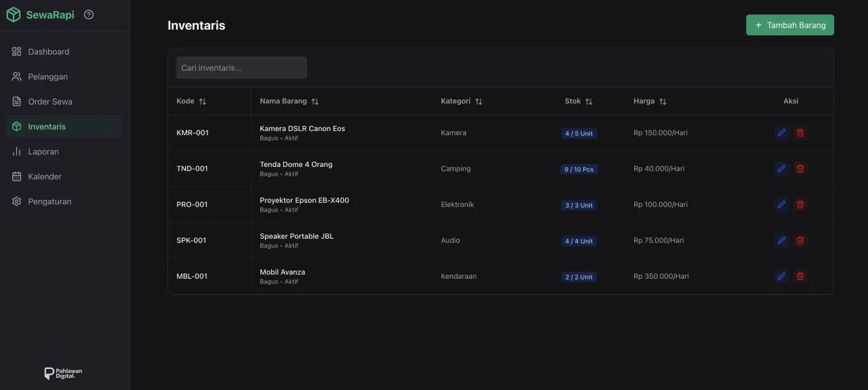Click the Kalender calendar icon
This screenshot has width=868, height=390.
coord(17,176)
